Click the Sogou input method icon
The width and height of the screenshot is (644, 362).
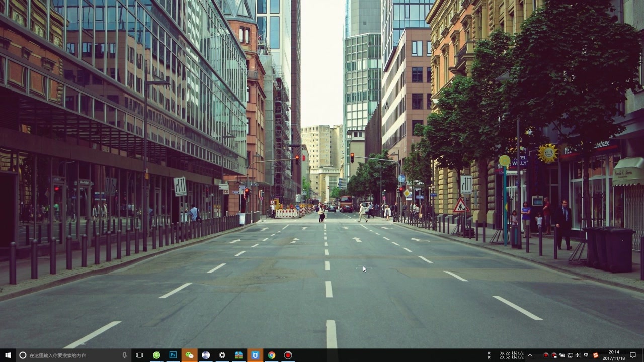596,355
